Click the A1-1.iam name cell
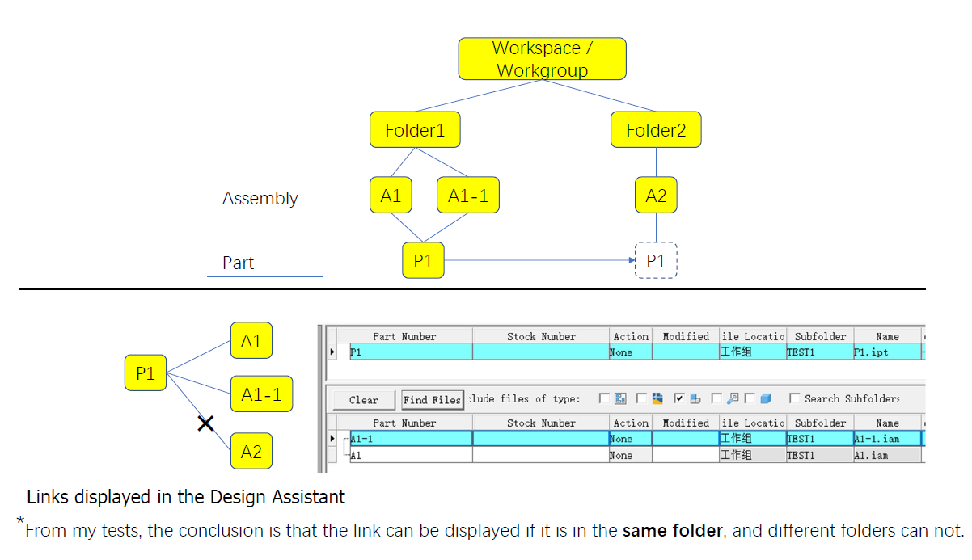This screenshot has height=560, width=972. point(887,439)
